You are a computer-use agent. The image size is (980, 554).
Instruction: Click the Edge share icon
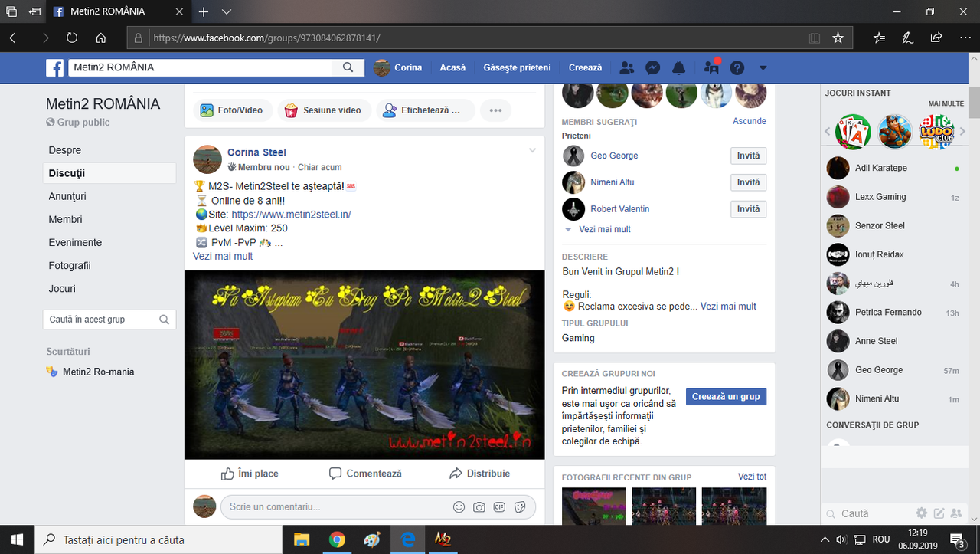(936, 38)
